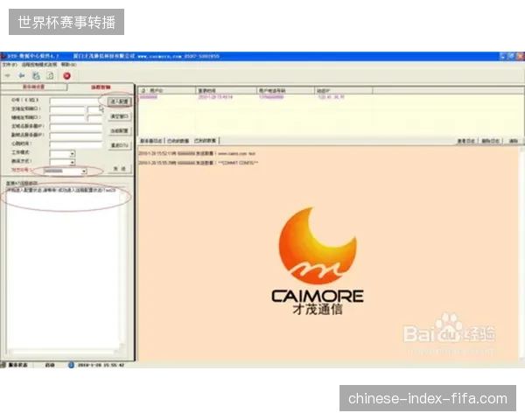Click the 副域名服务器IP input field

pyautogui.click(x=75, y=136)
